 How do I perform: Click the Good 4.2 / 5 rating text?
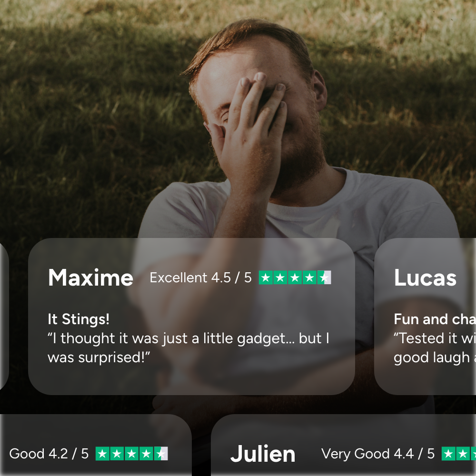tap(49, 454)
